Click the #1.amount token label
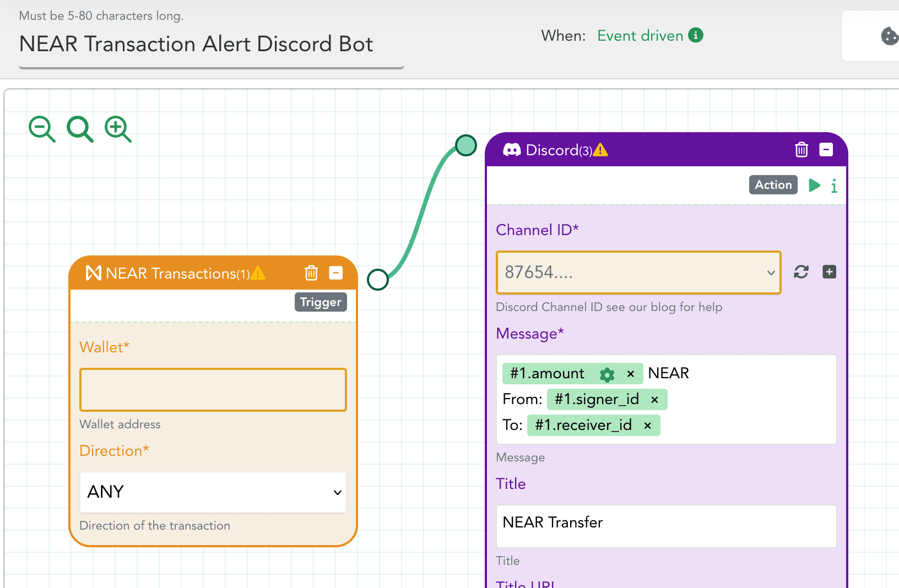899x588 pixels. pyautogui.click(x=547, y=373)
